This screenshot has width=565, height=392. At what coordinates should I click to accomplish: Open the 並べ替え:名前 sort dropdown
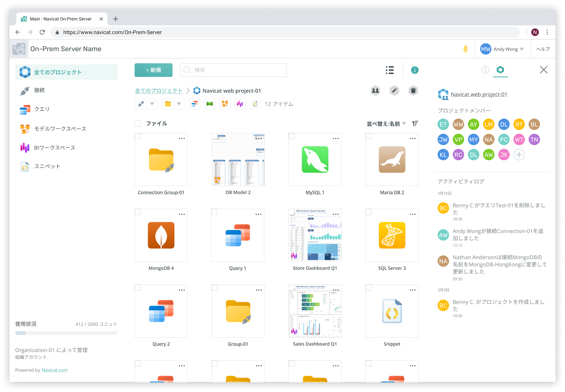coord(386,124)
